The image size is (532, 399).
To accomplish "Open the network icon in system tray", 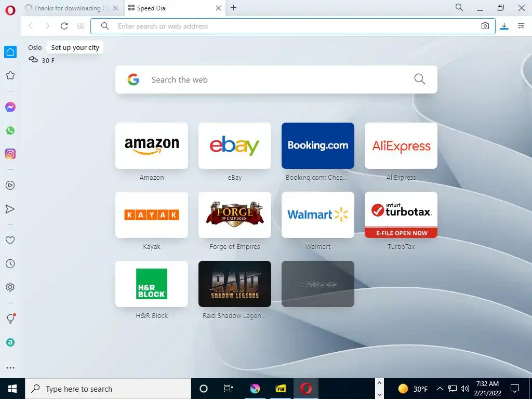I will 453,389.
